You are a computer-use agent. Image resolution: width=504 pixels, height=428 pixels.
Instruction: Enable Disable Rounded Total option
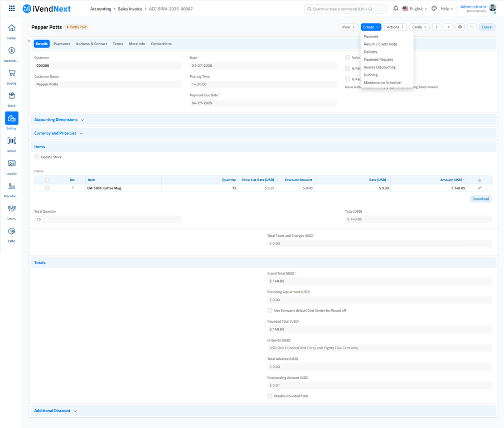pos(270,396)
